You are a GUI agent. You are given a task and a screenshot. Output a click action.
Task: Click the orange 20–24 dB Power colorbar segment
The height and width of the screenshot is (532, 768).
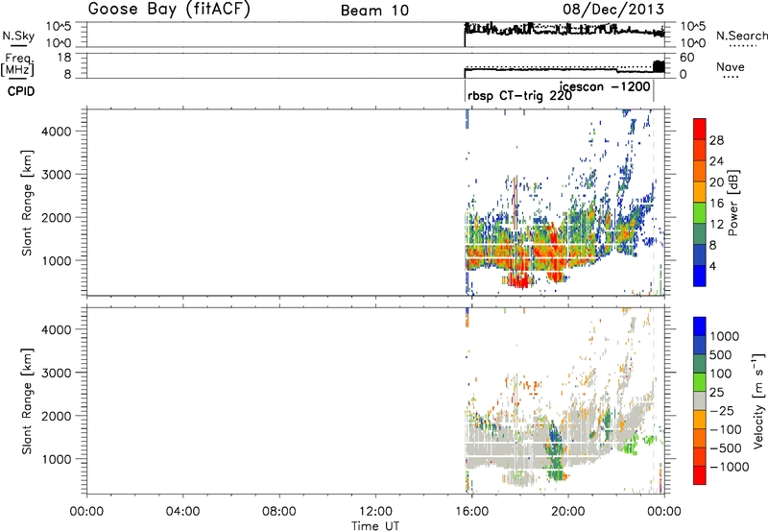pos(700,171)
